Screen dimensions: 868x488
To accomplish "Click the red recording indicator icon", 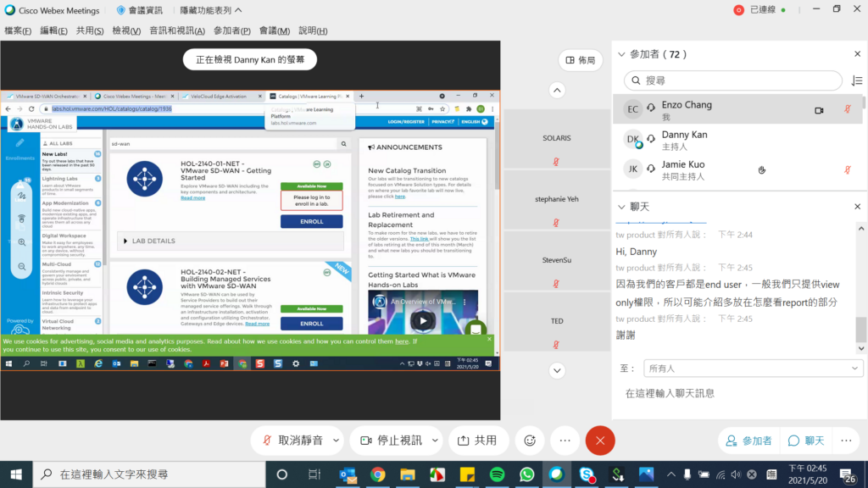I will [x=738, y=10].
